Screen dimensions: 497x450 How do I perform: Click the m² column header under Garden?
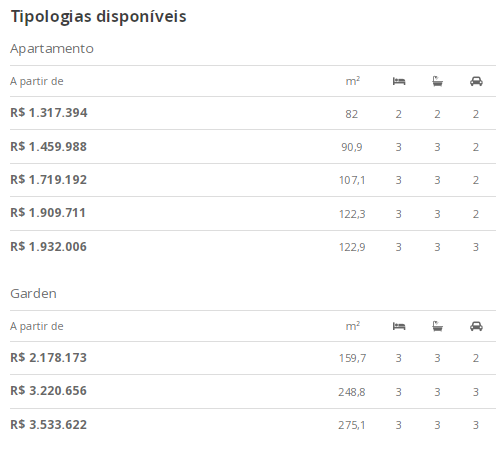pos(353,326)
